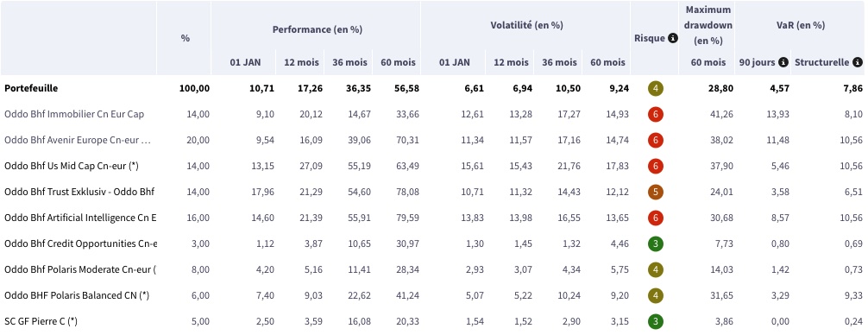Click risk badge 6 for Immobilier fund

(x=656, y=114)
